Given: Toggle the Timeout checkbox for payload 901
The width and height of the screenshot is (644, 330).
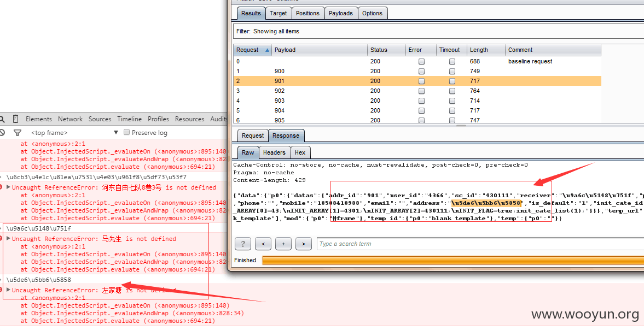Looking at the screenshot, I should coord(452,81).
